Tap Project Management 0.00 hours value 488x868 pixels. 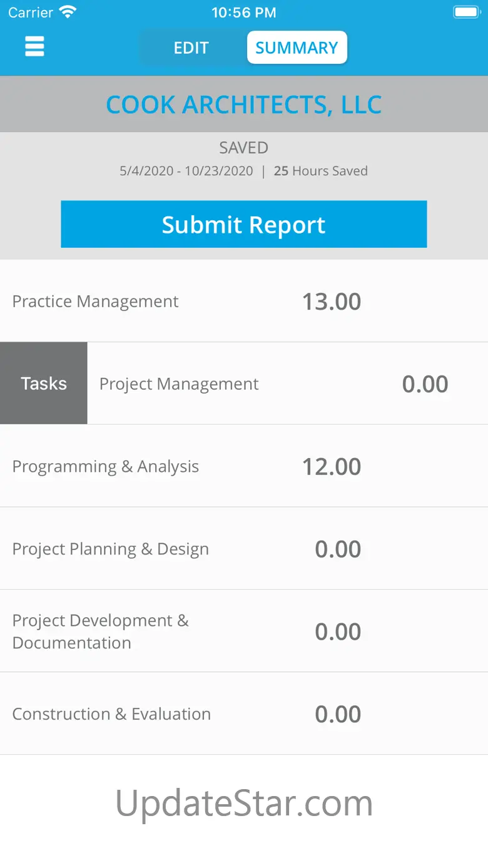click(425, 384)
